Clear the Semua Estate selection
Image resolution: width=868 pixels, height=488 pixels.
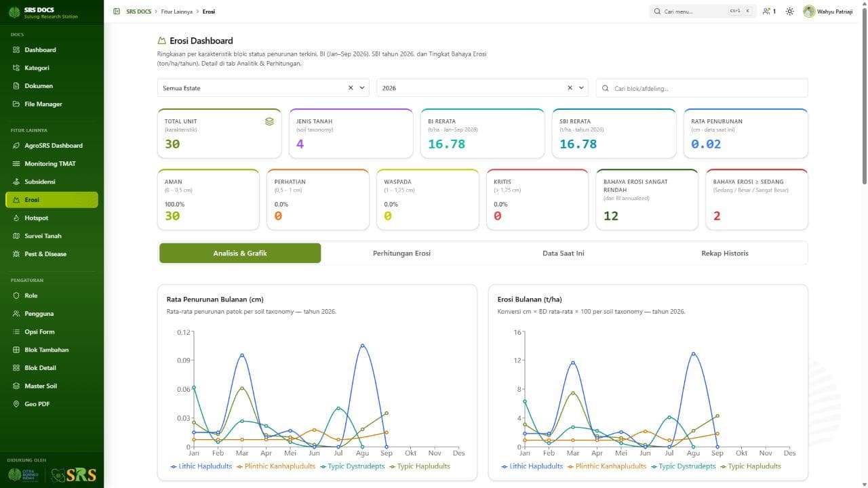pyautogui.click(x=351, y=88)
